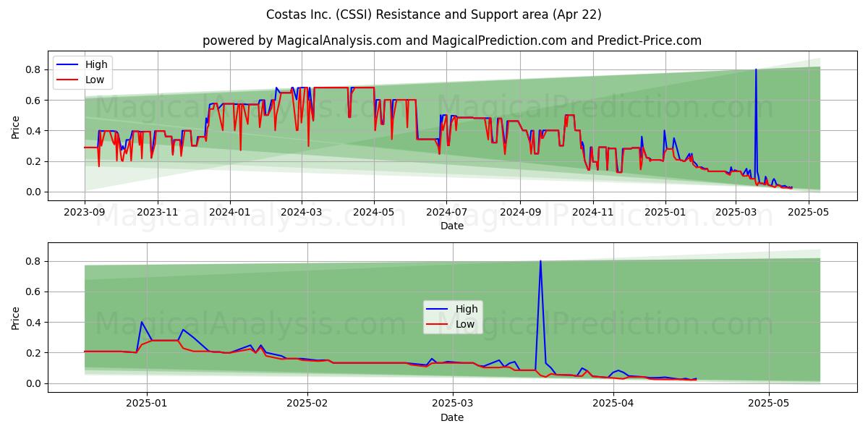868x434 pixels.
Task: Click the 0.8 price spike peak in the bottom chart
Action: click(x=540, y=262)
